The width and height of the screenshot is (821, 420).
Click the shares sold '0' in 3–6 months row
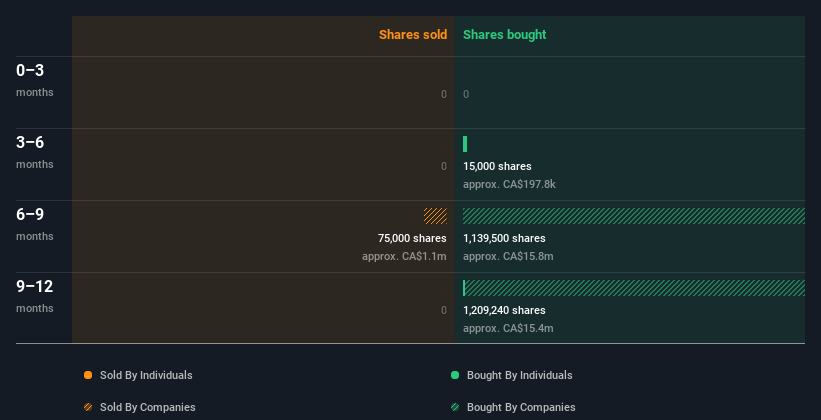click(443, 167)
